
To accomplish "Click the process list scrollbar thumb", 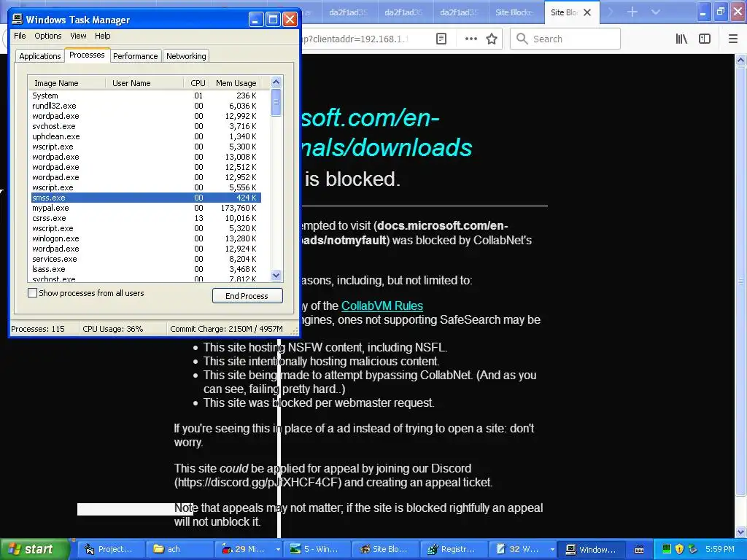I will (276, 102).
